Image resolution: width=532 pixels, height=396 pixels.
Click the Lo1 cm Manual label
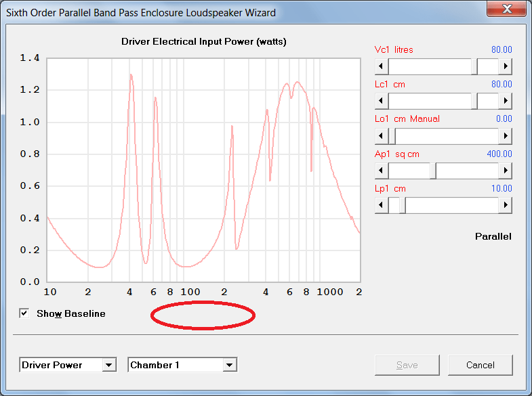click(407, 119)
